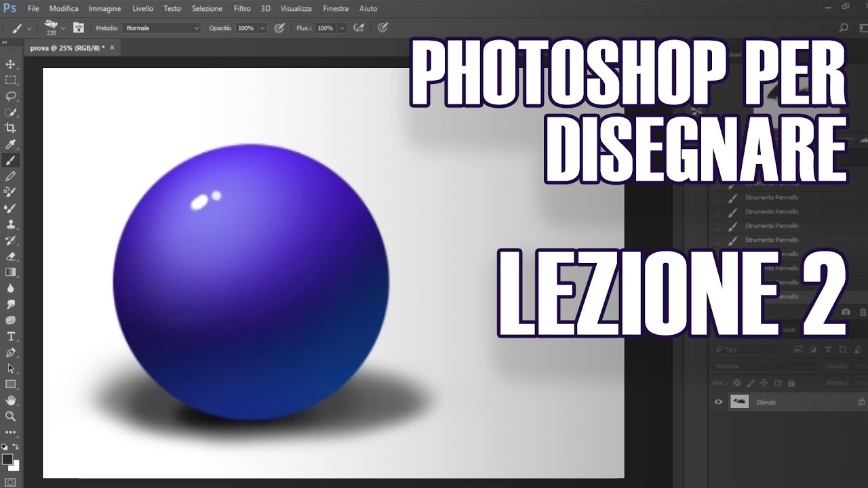The width and height of the screenshot is (868, 488).
Task: Click the Flusso 100% value field
Action: (x=325, y=28)
